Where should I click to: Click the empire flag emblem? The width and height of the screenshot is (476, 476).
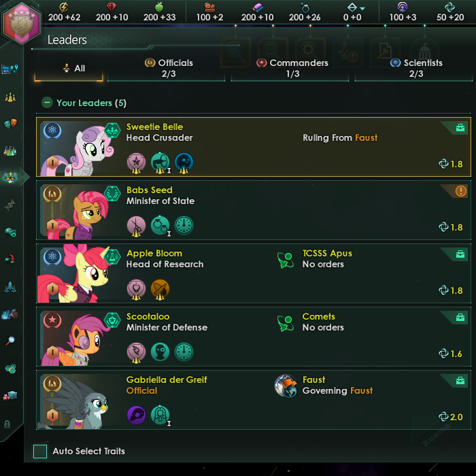pos(21,22)
